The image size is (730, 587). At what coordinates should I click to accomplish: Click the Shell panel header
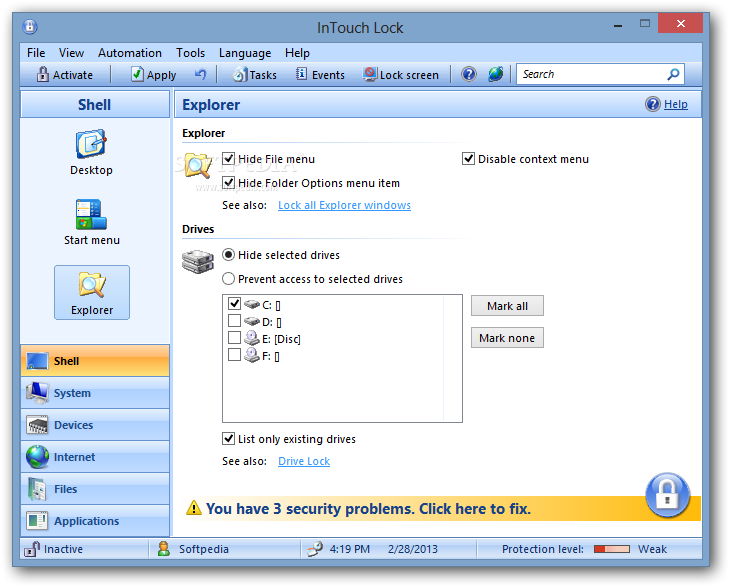click(95, 104)
